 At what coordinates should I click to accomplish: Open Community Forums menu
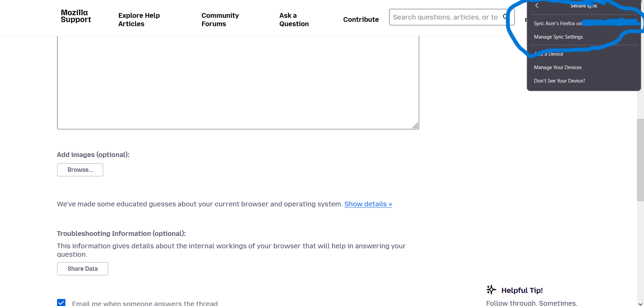220,19
